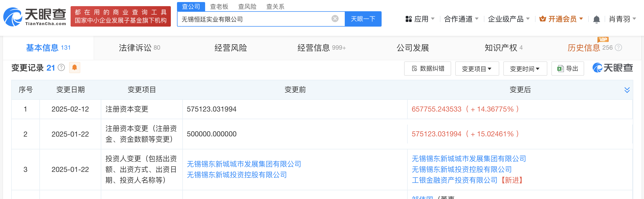Switch to the 历史信息 tab
644x199 pixels.
pos(590,48)
